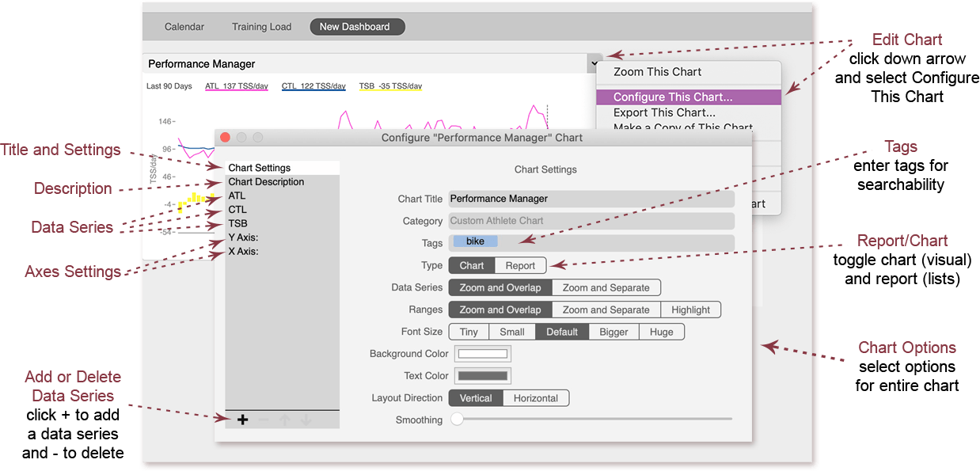Choose Export This Chart... from menu

[689, 112]
